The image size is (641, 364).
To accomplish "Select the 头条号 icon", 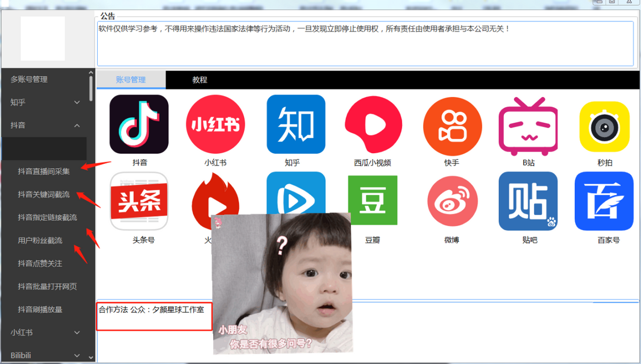I will click(139, 201).
